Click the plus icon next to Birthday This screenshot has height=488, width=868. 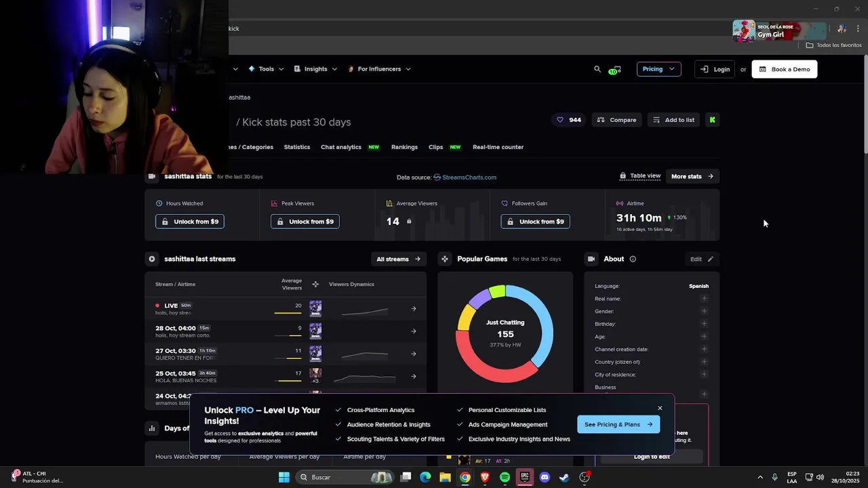pyautogui.click(x=704, y=324)
